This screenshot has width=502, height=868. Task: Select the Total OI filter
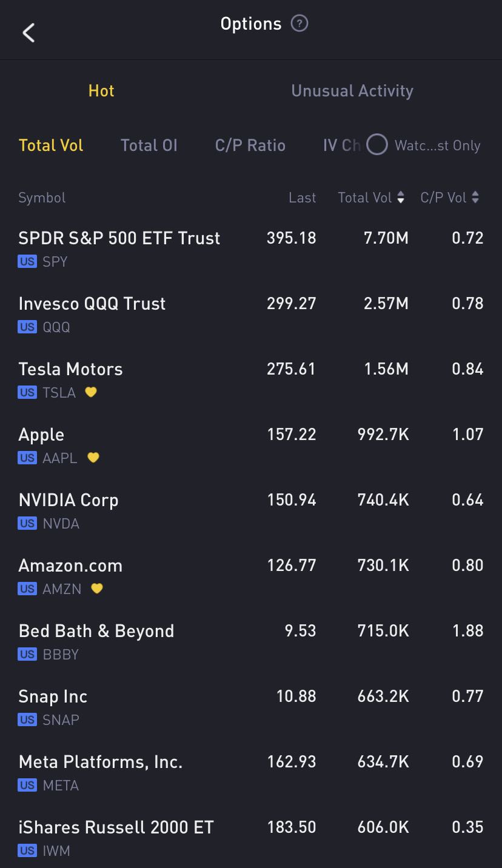(149, 145)
